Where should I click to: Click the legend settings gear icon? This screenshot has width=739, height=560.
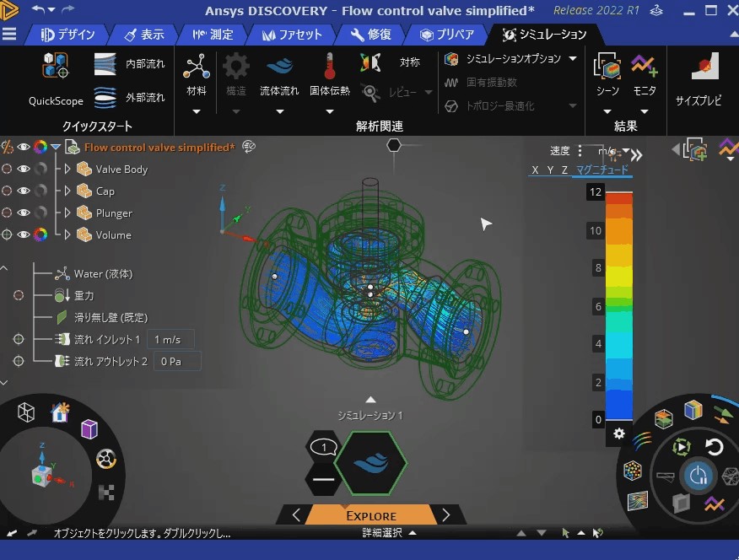[x=619, y=433]
